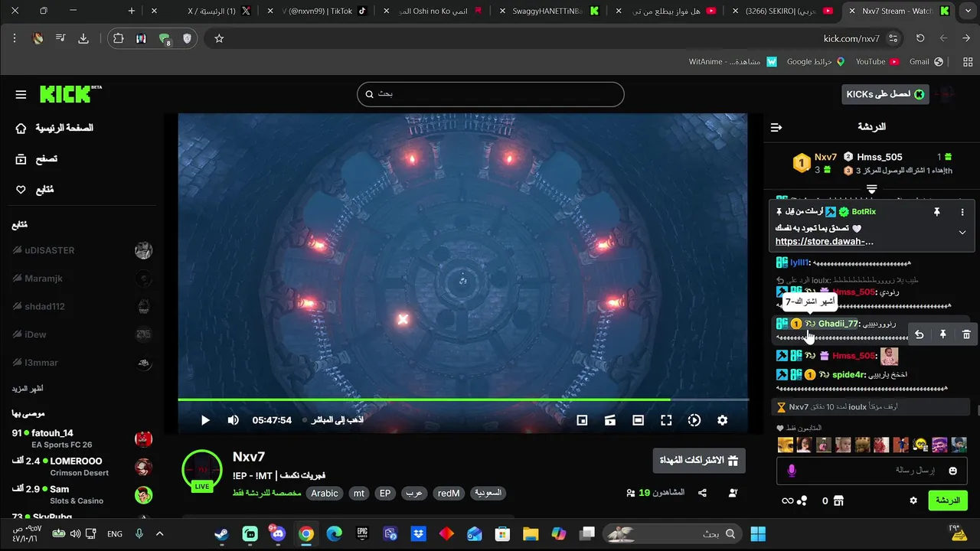Image resolution: width=980 pixels, height=551 pixels.
Task: Select the Arabic tag
Action: [x=325, y=494]
